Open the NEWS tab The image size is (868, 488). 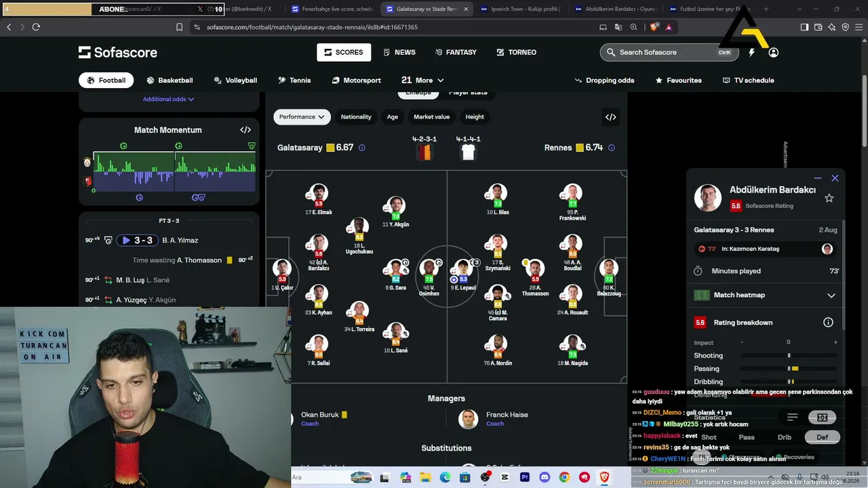coord(399,52)
